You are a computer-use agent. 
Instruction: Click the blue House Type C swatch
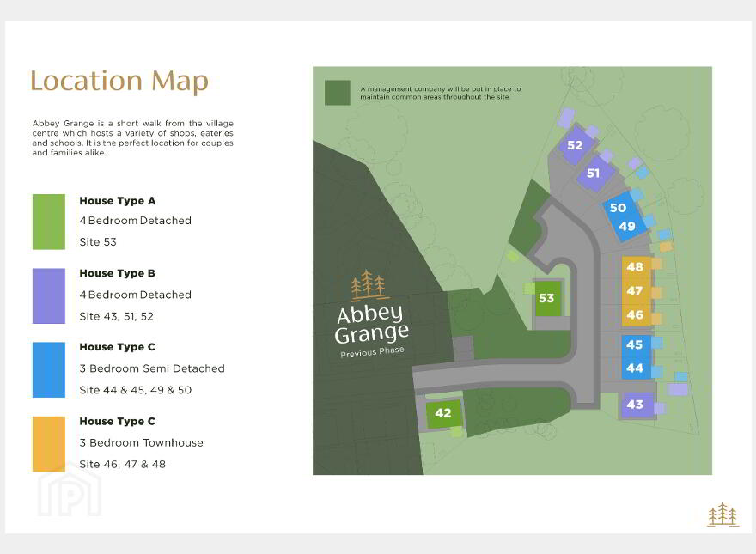click(49, 370)
